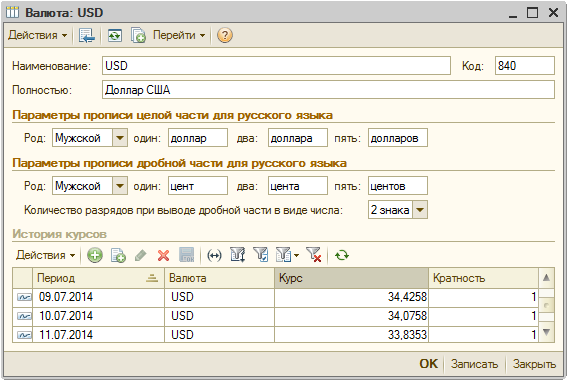Click the reread form icon in top toolbar
Viewport: 567px width, 380px height.
click(x=115, y=35)
